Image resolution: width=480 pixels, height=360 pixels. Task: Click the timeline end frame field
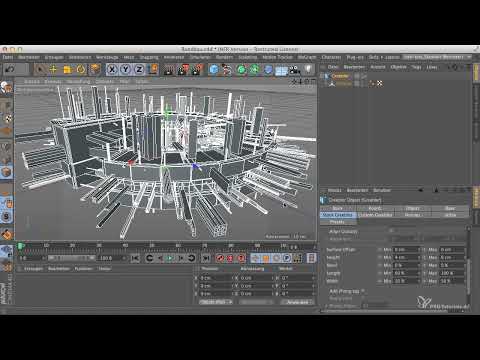(x=112, y=258)
